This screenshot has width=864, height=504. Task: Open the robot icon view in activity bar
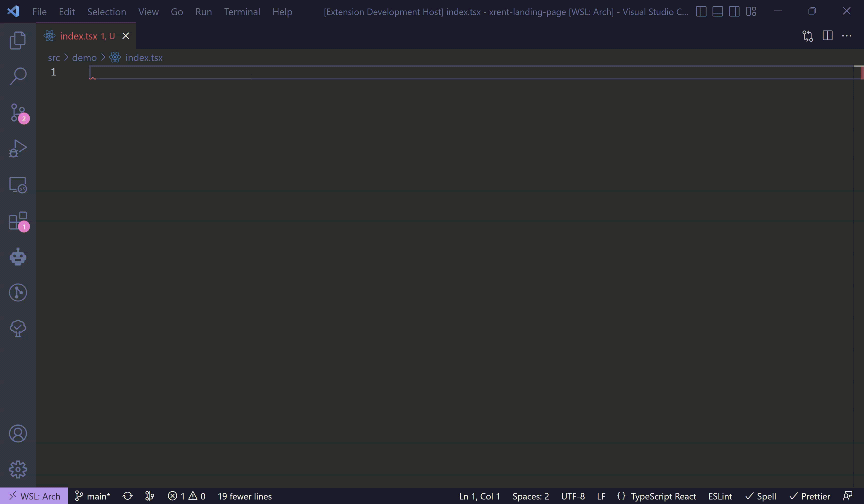pyautogui.click(x=18, y=257)
